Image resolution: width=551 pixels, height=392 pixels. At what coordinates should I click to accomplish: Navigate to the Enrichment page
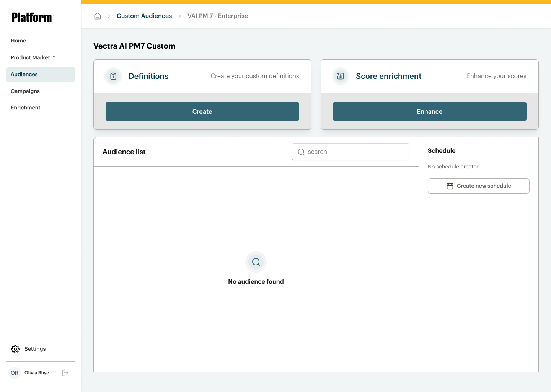(26, 108)
